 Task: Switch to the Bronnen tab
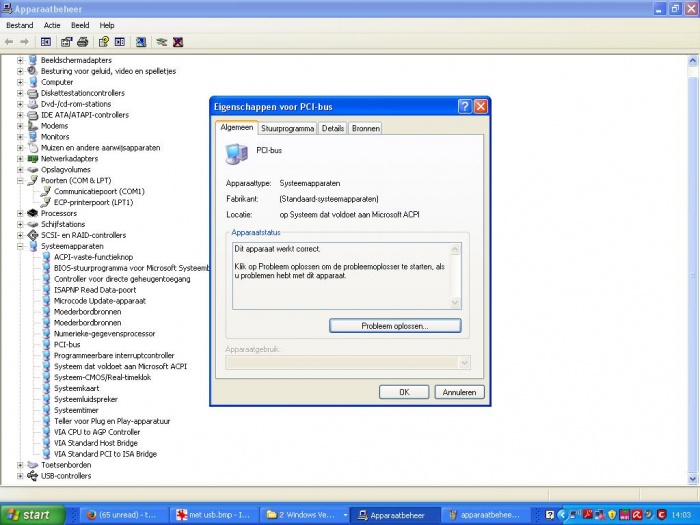(366, 129)
